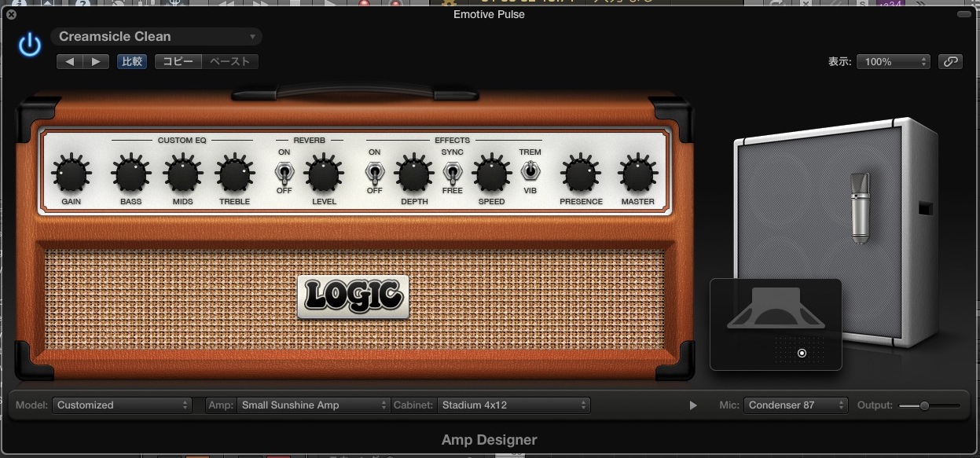Click the Output level slider
Image resolution: width=980 pixels, height=458 pixels.
click(930, 405)
